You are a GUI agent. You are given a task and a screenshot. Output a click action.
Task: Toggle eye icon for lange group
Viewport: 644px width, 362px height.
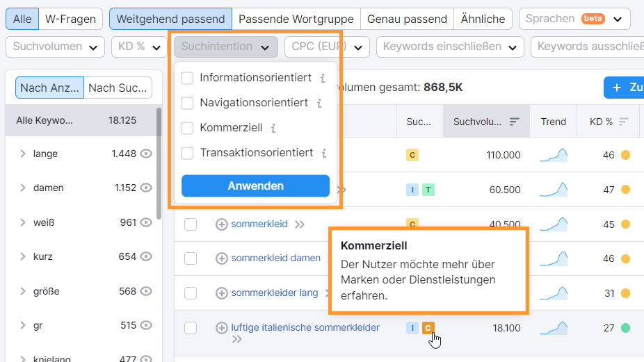pos(146,154)
